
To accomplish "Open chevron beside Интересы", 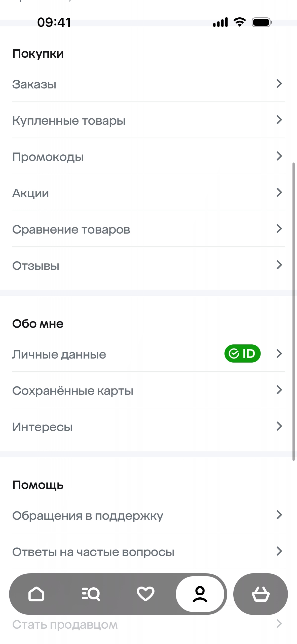I will 279,426.
